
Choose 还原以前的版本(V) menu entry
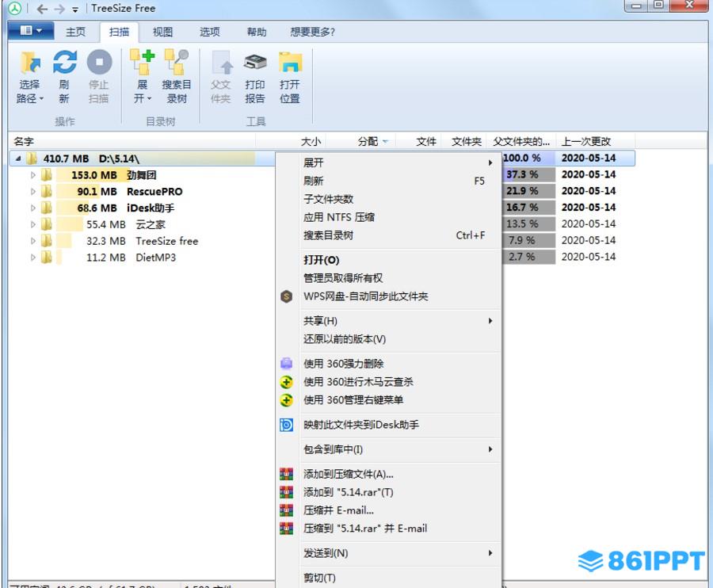(x=400, y=339)
